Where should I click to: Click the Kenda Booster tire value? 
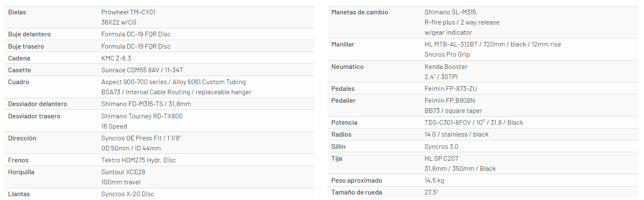click(x=445, y=67)
